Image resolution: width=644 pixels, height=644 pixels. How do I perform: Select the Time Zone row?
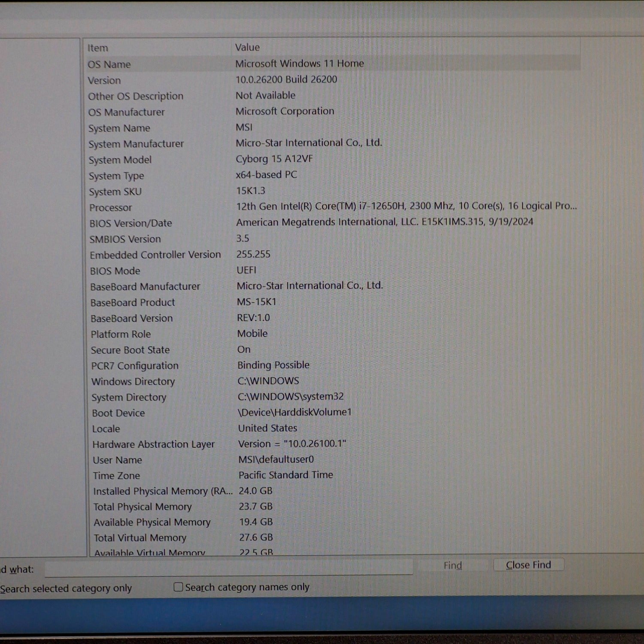pos(116,476)
